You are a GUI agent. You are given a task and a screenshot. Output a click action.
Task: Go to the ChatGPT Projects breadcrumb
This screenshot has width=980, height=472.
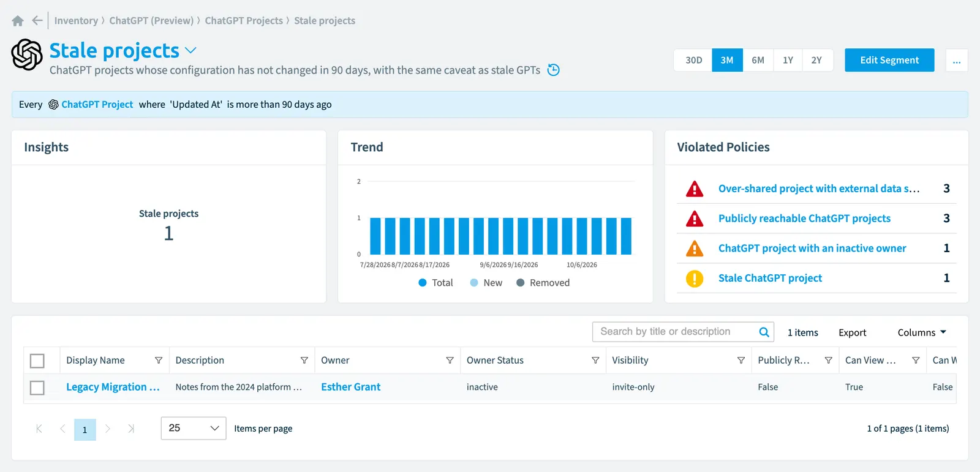[244, 21]
